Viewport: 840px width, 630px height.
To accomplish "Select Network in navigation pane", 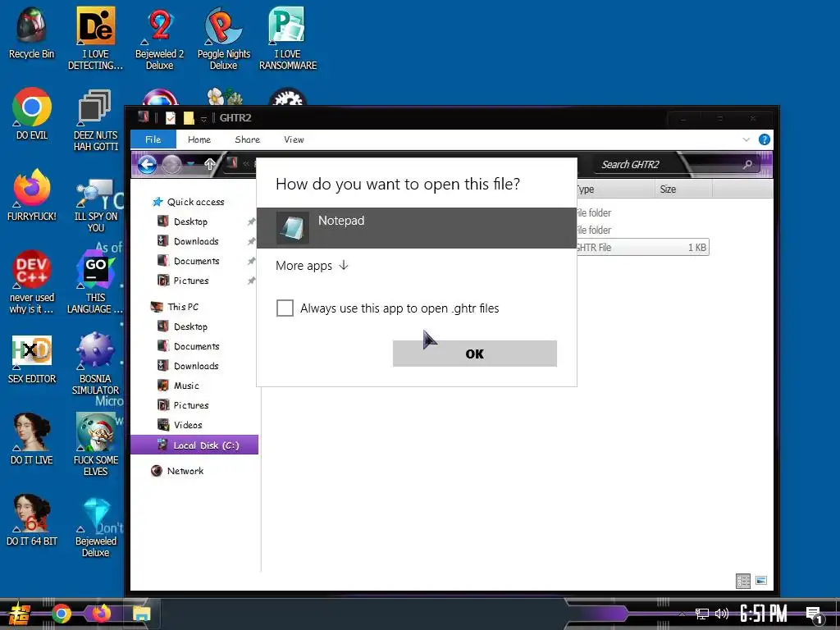I will click(x=185, y=471).
